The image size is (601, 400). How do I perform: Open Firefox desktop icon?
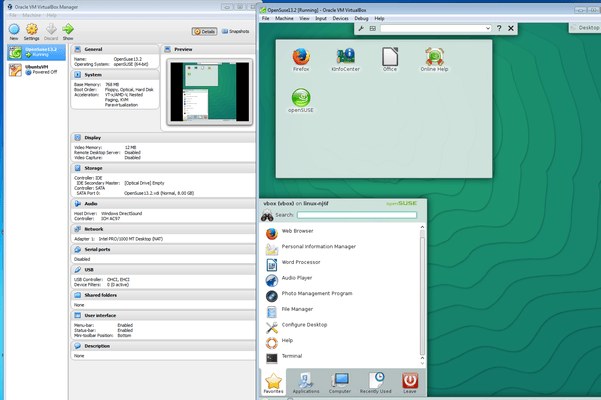click(x=301, y=60)
